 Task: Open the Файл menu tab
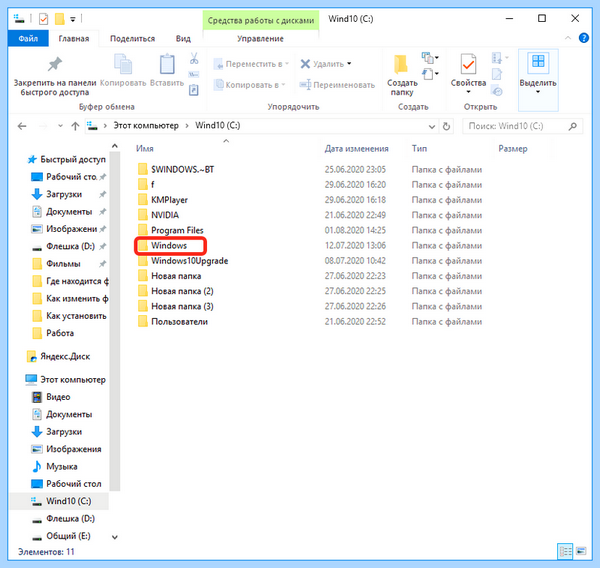coord(28,38)
